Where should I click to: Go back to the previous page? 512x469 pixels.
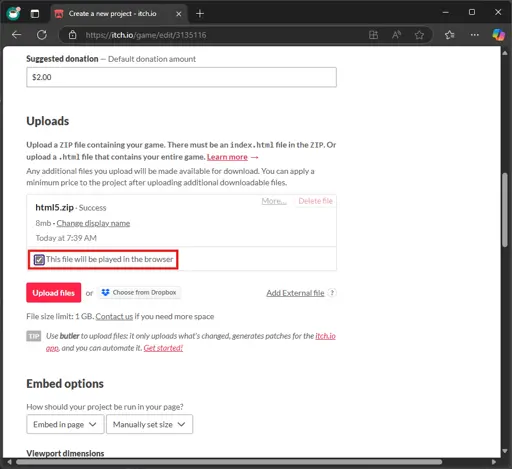[x=16, y=35]
